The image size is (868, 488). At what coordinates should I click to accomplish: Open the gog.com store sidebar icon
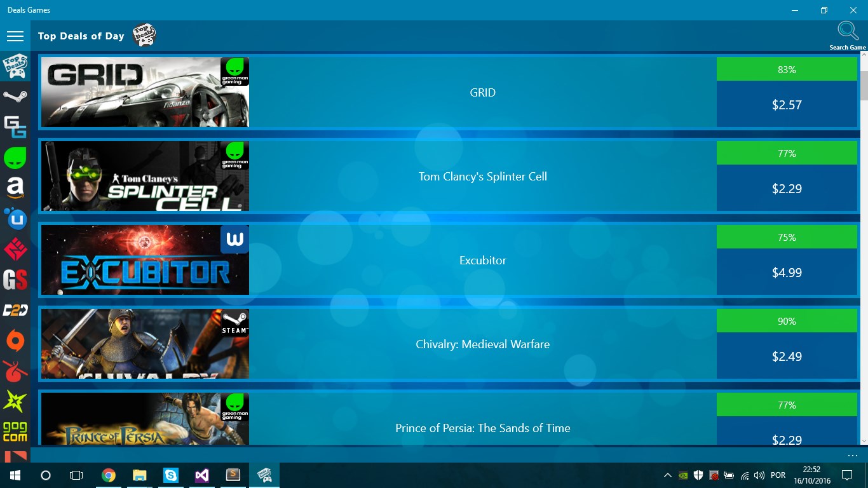pyautogui.click(x=15, y=431)
